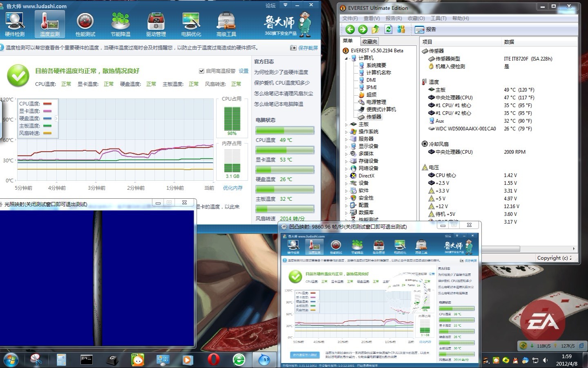The image size is (588, 368).
Task: Go forward with EVEREST green right arrow
Action: [x=363, y=29]
